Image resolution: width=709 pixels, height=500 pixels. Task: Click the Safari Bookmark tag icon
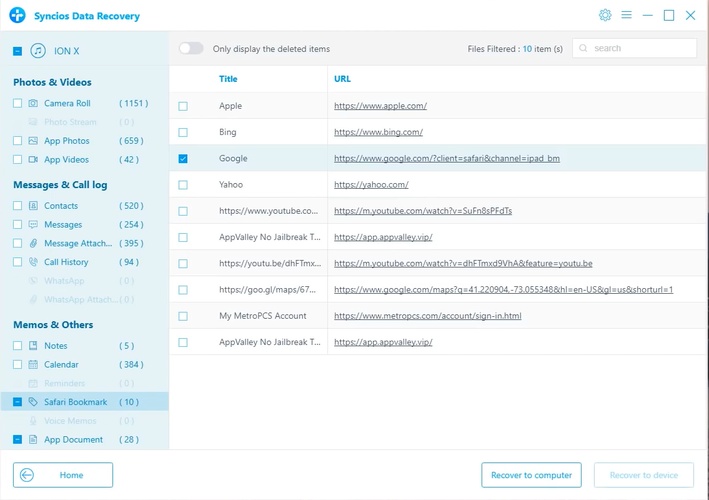point(33,402)
